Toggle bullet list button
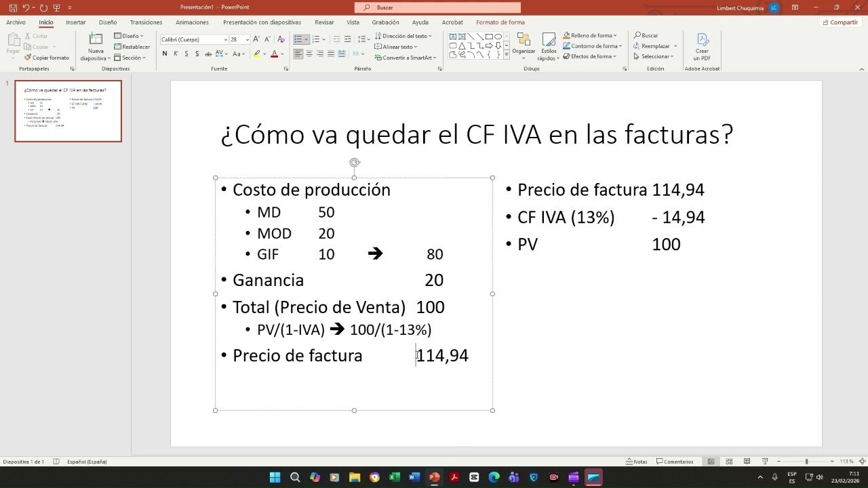 coord(298,39)
